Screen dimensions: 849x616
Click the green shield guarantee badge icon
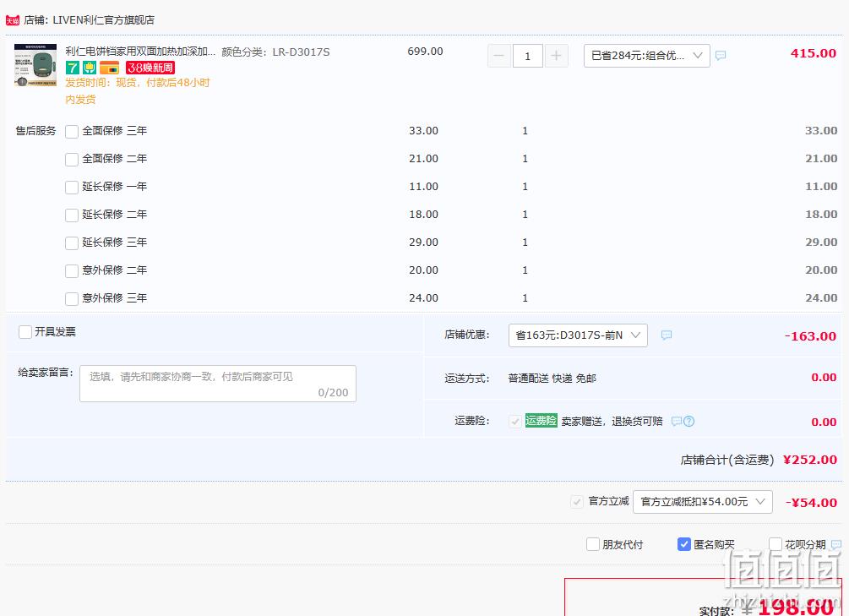tap(90, 68)
